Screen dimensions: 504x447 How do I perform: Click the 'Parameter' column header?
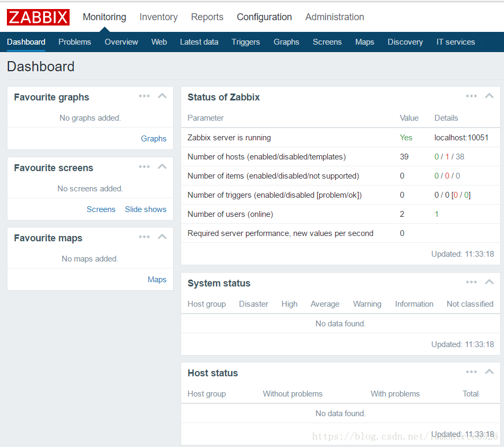206,118
